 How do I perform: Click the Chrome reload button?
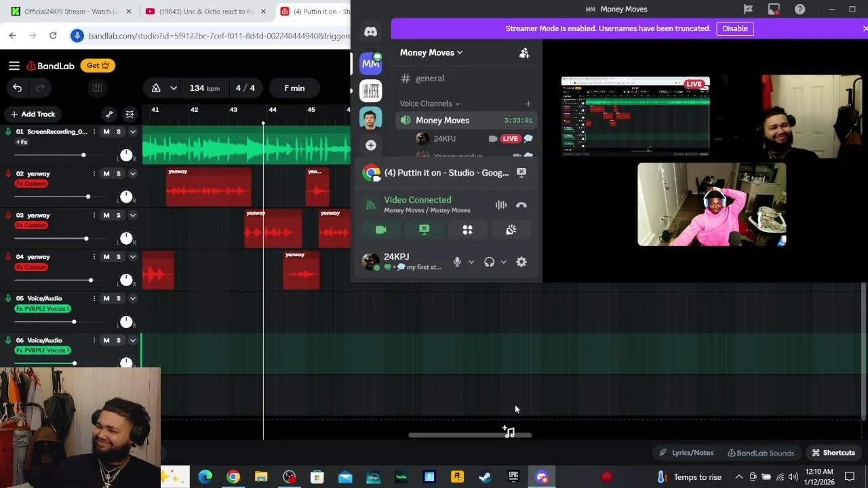tap(53, 35)
